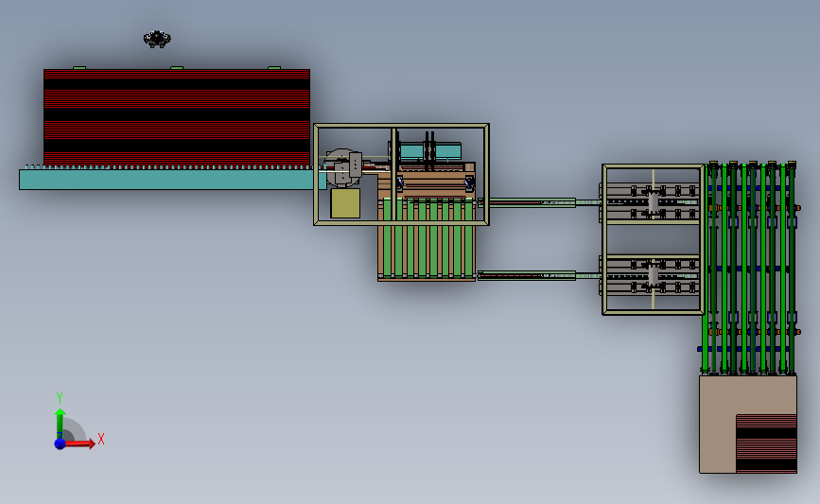Click the green Y axis arrow of the triad
The image size is (820, 504).
click(61, 424)
